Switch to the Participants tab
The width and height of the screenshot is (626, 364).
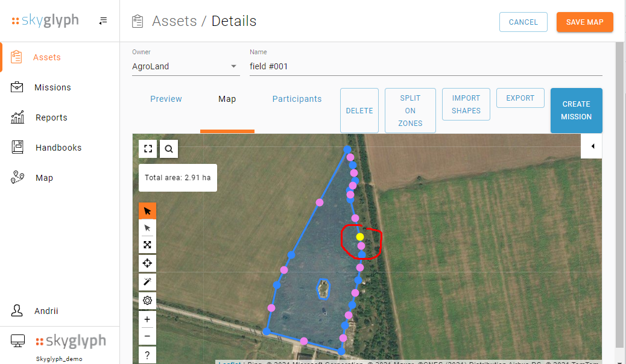(x=297, y=99)
